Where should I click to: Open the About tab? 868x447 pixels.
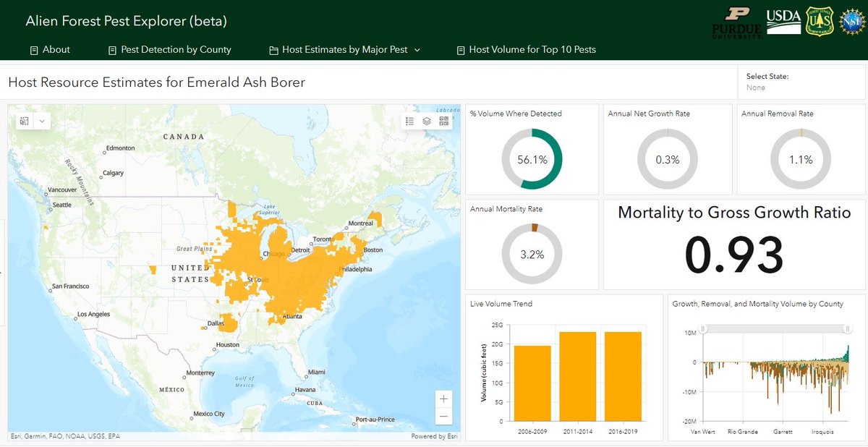50,50
